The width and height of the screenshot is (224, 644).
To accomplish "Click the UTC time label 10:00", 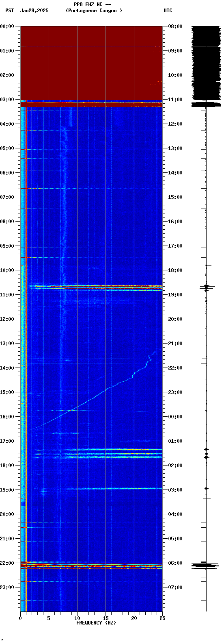I will 175,75.
